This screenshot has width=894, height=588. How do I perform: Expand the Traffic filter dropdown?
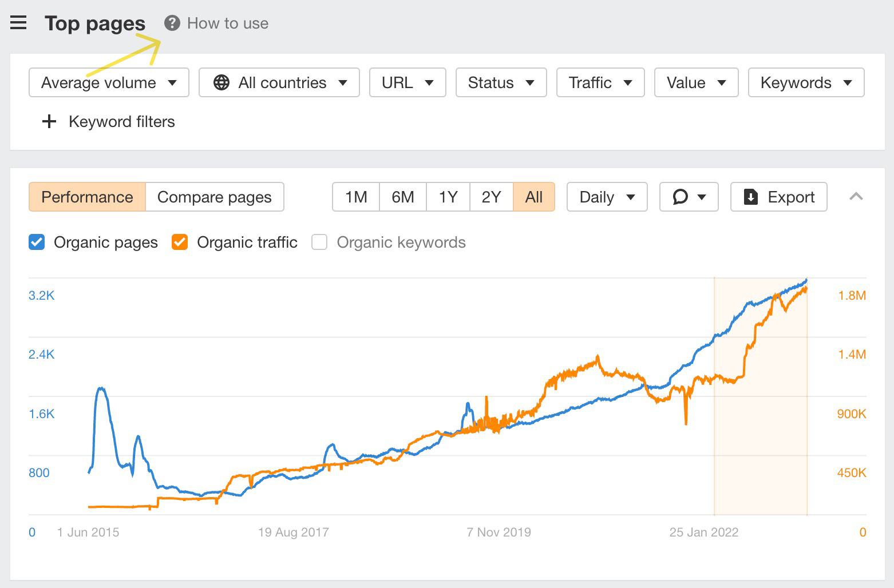point(600,82)
